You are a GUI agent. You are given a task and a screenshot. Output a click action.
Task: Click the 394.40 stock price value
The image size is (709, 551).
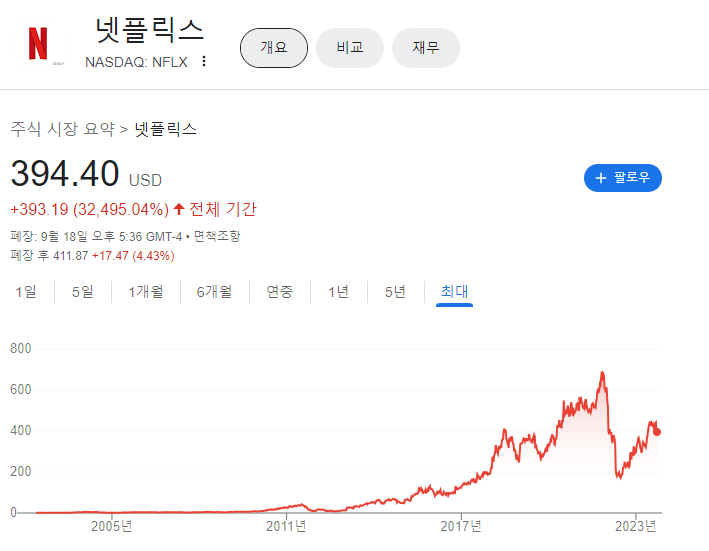[x=65, y=174]
